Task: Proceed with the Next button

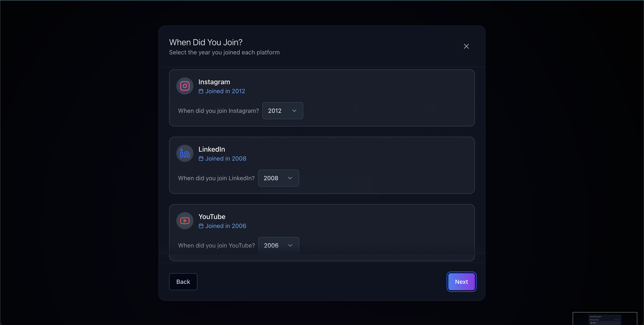Action: pyautogui.click(x=461, y=282)
